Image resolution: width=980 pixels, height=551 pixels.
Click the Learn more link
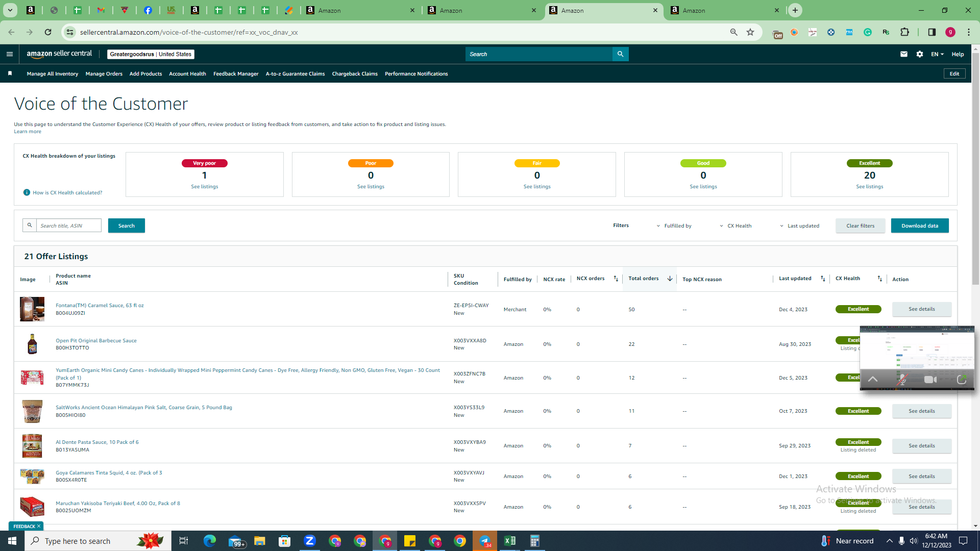(28, 132)
